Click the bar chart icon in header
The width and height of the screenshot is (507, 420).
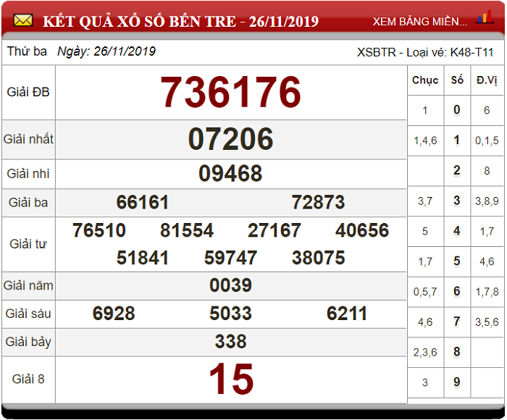tap(485, 17)
